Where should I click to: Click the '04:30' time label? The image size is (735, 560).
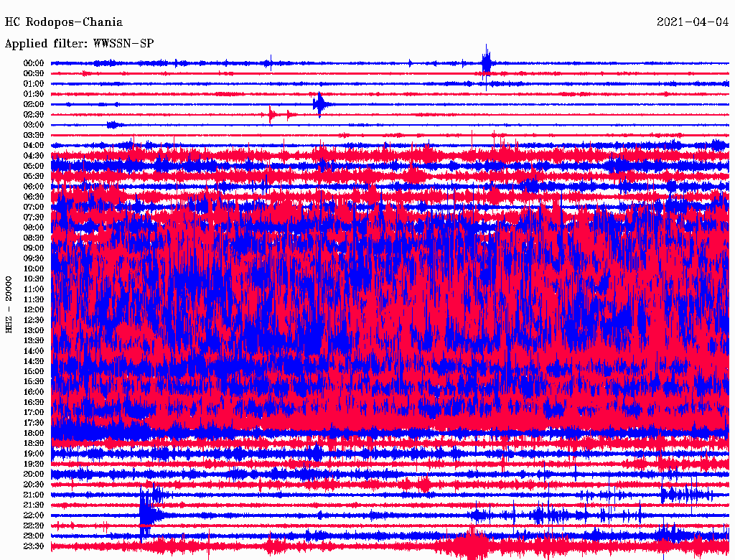tap(33, 156)
